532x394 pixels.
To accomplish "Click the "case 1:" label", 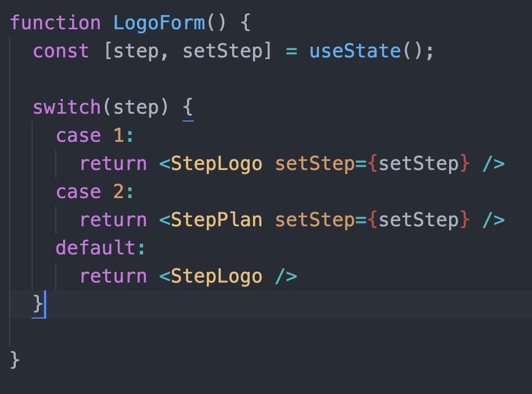I will tap(95, 136).
